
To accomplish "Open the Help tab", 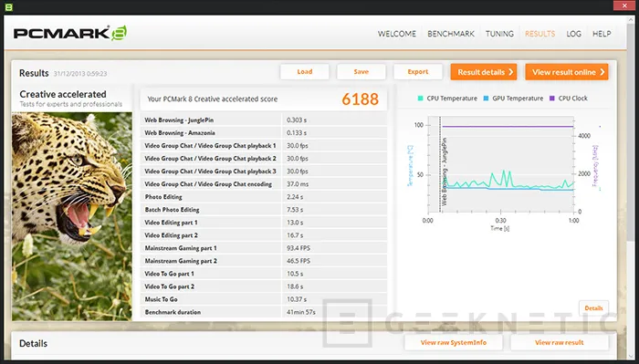I will click(602, 34).
